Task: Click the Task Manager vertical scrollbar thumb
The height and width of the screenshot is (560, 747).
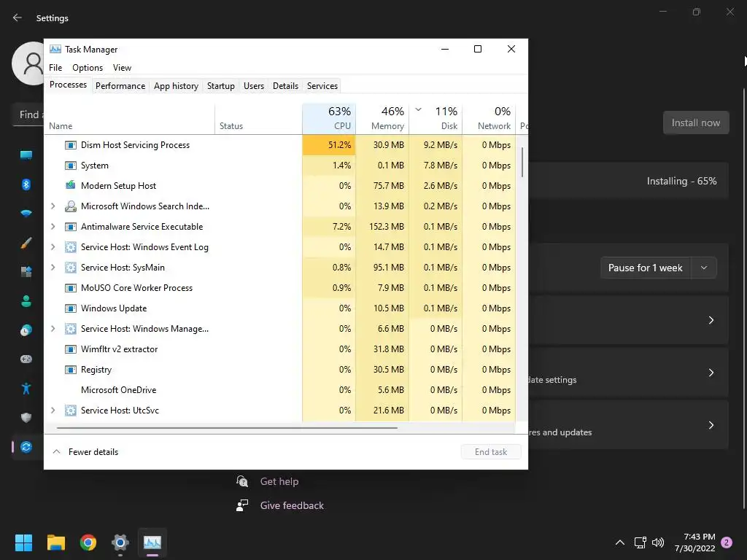Action: point(522,162)
